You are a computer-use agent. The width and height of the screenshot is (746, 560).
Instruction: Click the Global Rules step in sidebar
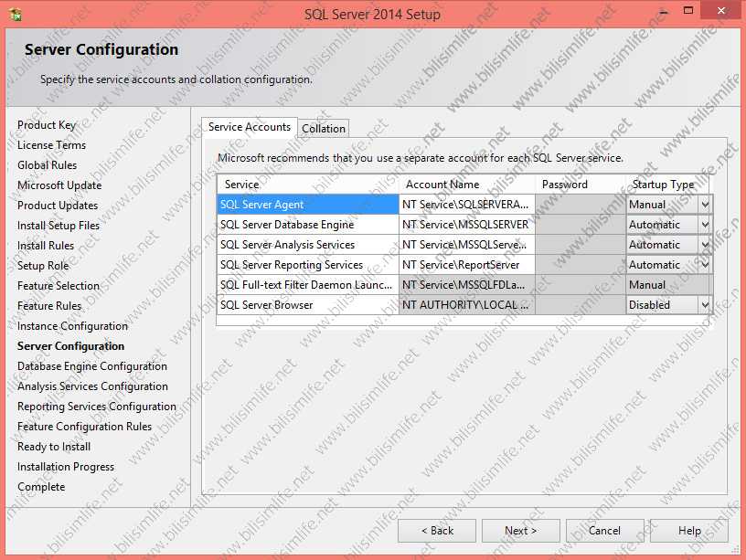tap(48, 165)
